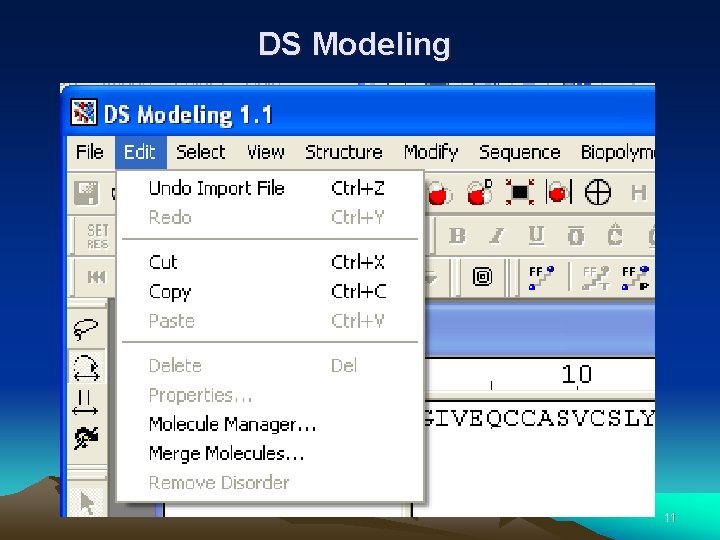
Task: Click the first blue FF forcefield icon
Action: pos(541,278)
